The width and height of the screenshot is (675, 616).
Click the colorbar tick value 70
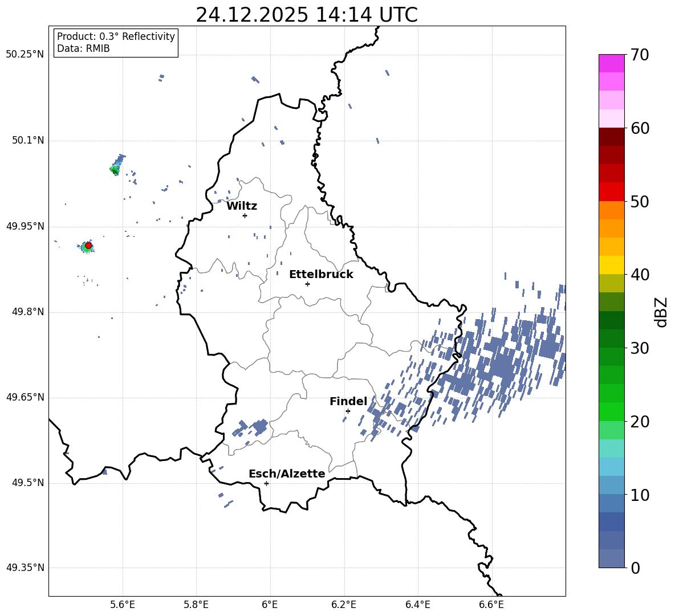640,55
